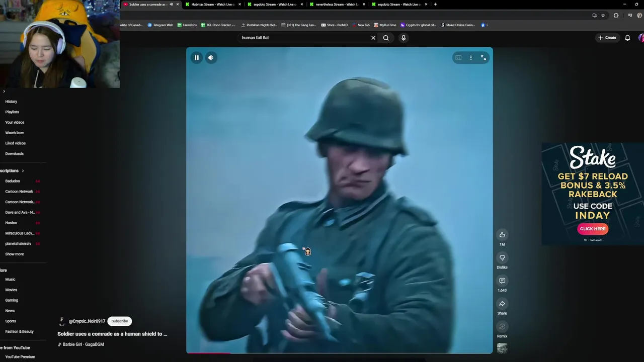The width and height of the screenshot is (644, 362).
Task: Close the Hubrisss Stream tab
Action: [x=239, y=5]
